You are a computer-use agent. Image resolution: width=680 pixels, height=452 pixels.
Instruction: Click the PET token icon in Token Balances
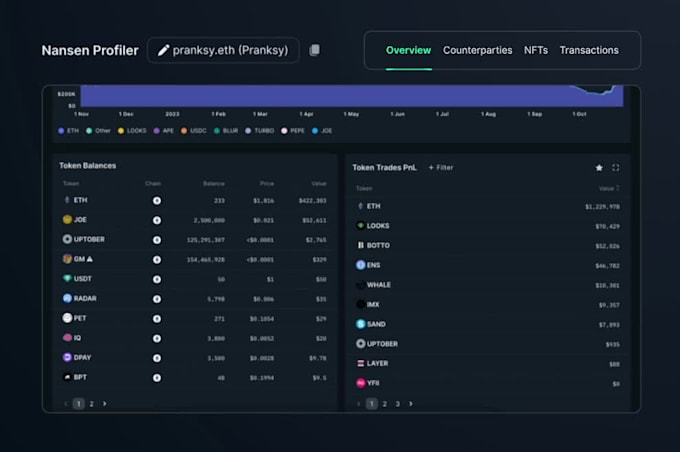coord(67,318)
